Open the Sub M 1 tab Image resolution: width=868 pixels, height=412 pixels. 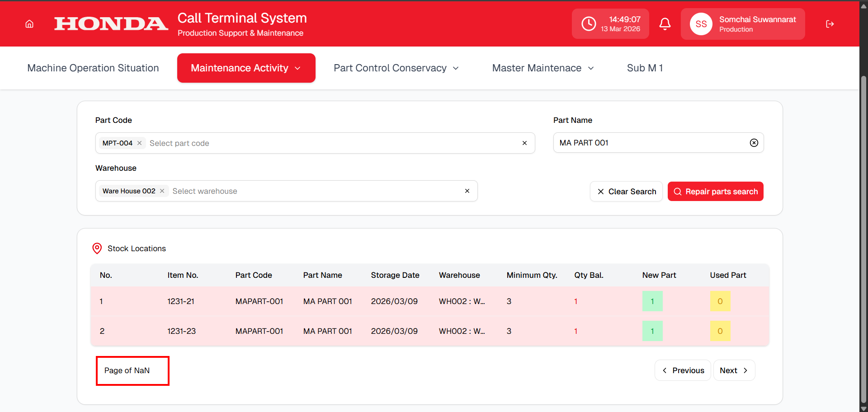pos(645,68)
